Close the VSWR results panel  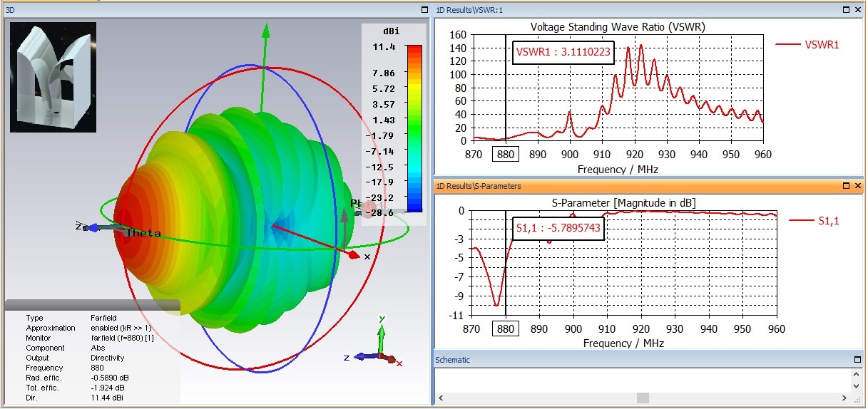(857, 9)
